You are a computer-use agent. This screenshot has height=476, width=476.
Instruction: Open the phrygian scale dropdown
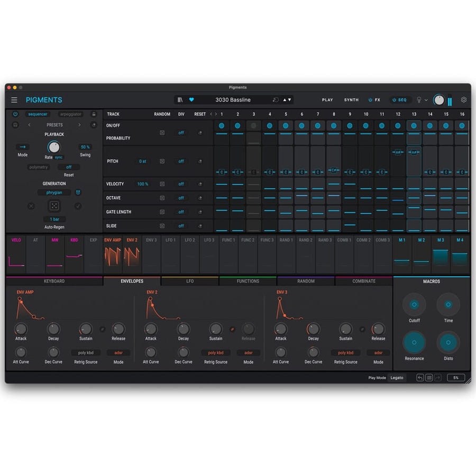(x=54, y=193)
